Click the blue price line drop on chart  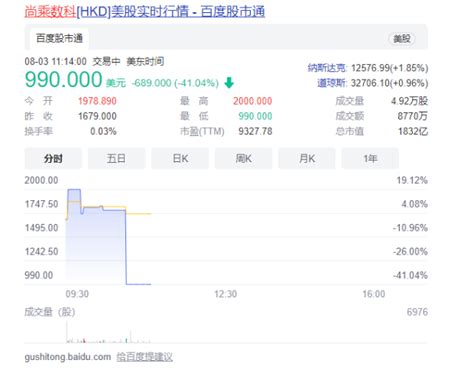(x=126, y=247)
